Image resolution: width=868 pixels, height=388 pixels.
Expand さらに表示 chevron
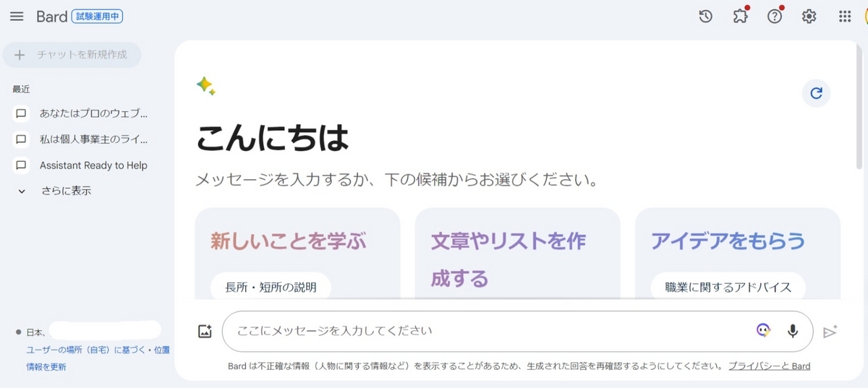pyautogui.click(x=22, y=191)
